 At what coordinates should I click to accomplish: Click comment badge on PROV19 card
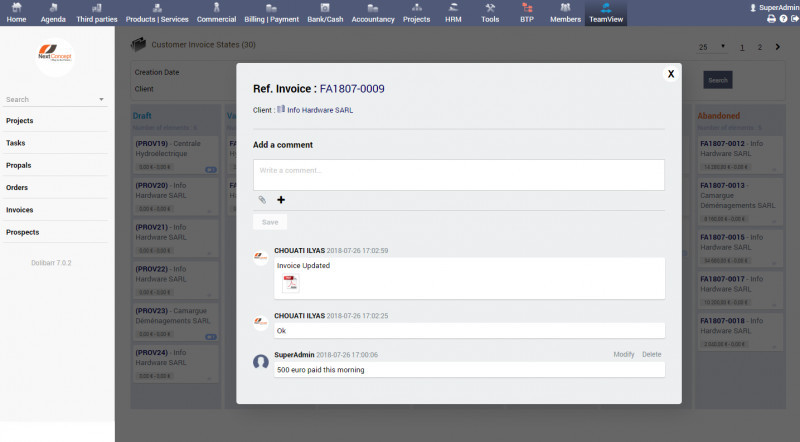(x=211, y=169)
